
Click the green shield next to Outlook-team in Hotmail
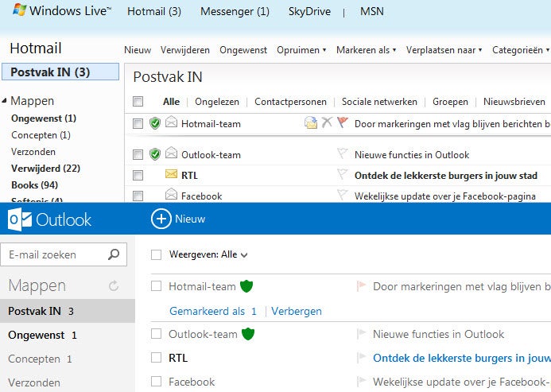(x=155, y=154)
